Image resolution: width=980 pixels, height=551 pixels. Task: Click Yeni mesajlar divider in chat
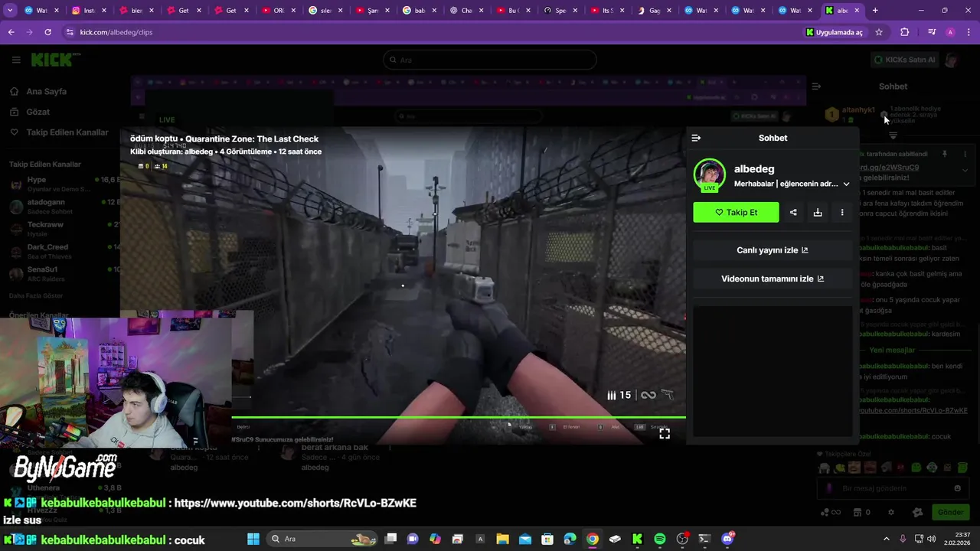892,350
